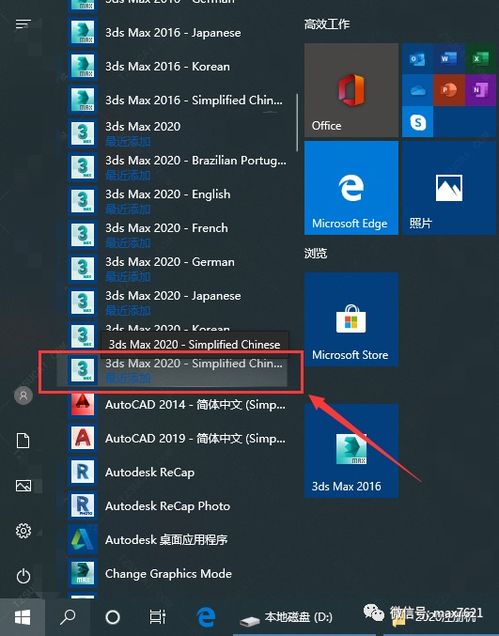
Task: Select 3ds Max 2016 - Korean entry text
Action: 167,66
